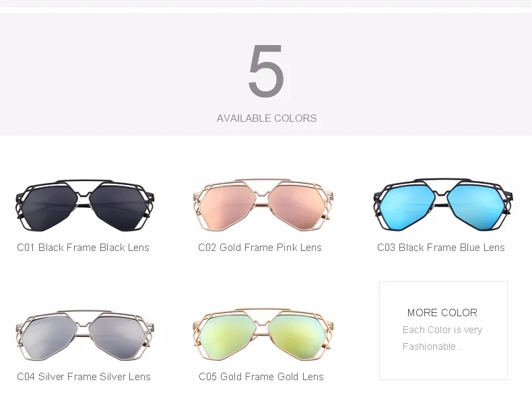Click the silver right lens of C04 sunglasses
This screenshot has height=401, width=532.
coord(117,336)
